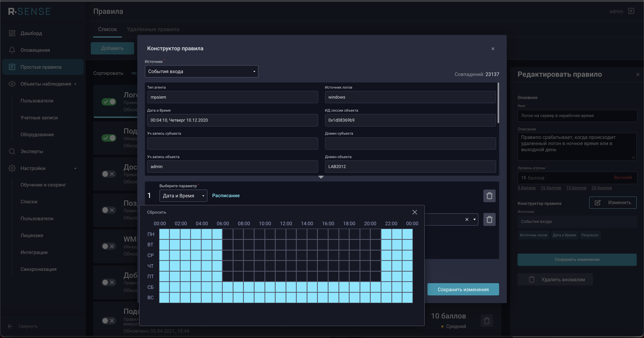644x338 pixels.
Task: Switch to the Deleted rules tab
Action: pos(153,29)
